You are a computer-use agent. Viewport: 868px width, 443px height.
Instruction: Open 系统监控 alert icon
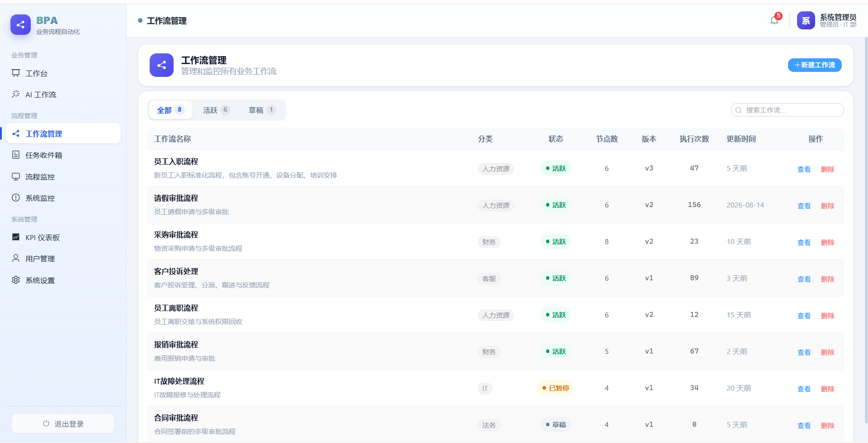[x=16, y=198]
